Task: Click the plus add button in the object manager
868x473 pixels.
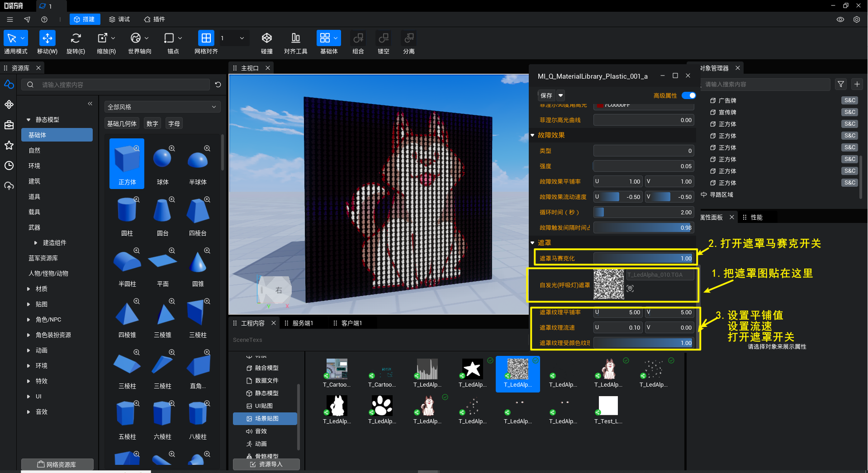Action: (857, 84)
